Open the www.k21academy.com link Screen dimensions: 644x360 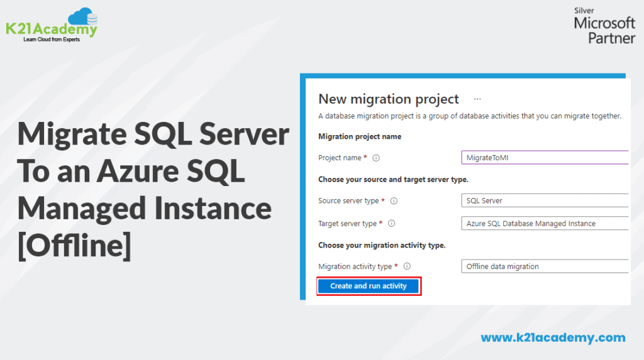coord(553,338)
